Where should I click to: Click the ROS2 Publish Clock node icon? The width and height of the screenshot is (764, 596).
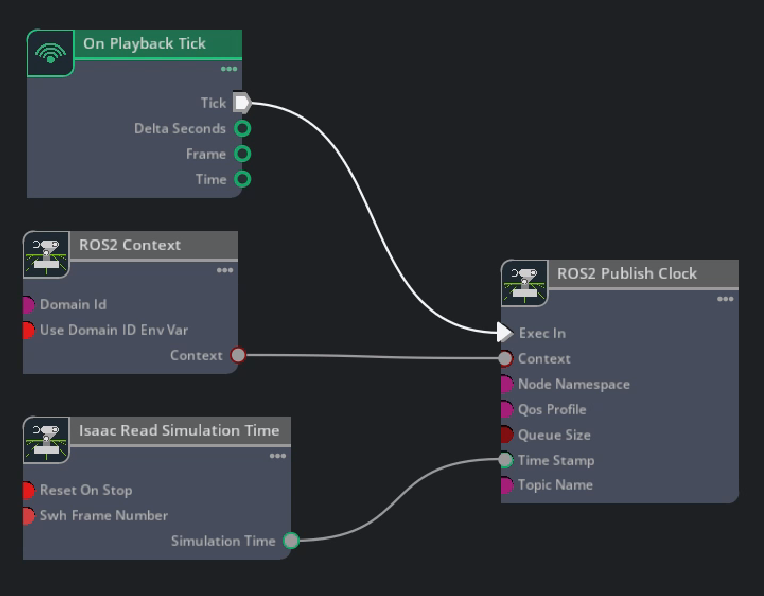click(x=525, y=284)
